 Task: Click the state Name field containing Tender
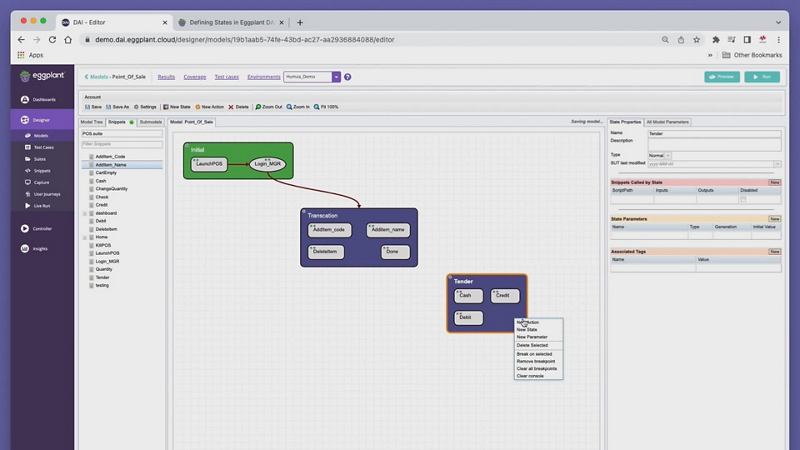point(714,134)
